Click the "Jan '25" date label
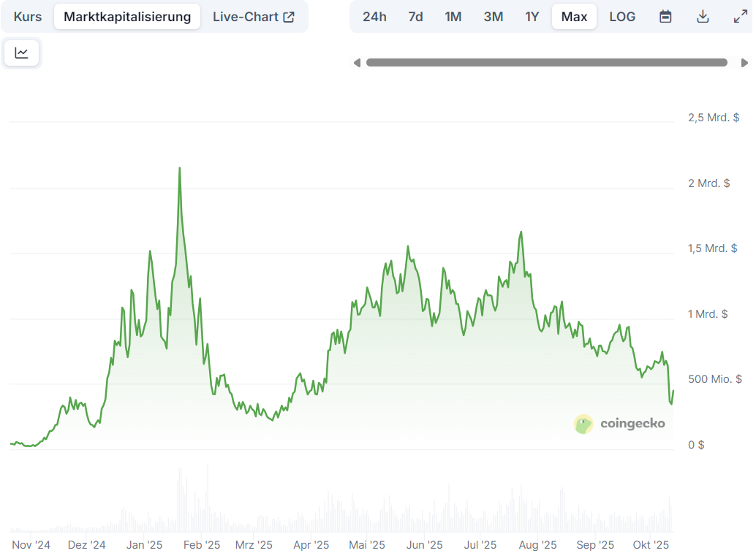The height and width of the screenshot is (556, 756). click(144, 545)
